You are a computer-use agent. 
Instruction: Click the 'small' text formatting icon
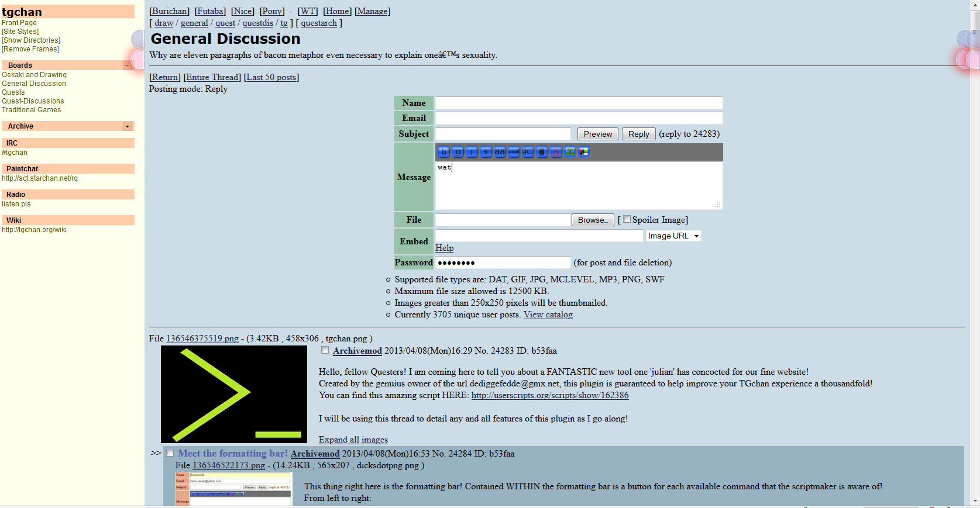[x=514, y=152]
